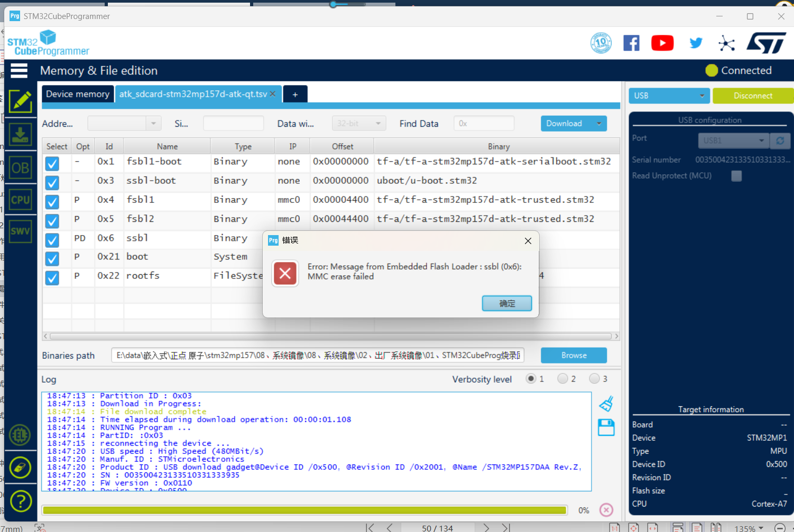The height and width of the screenshot is (532, 794).
Task: Click the Binaries path text field
Action: pyautogui.click(x=318, y=356)
